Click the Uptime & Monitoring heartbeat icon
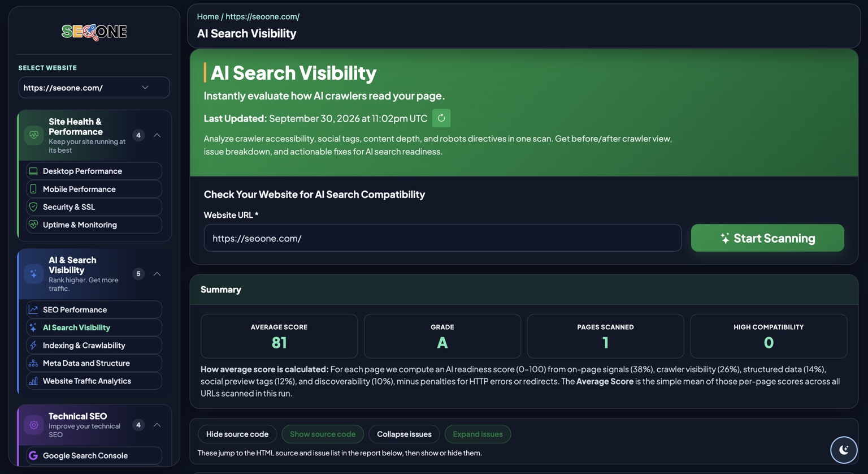The height and width of the screenshot is (474, 868). coord(33,225)
